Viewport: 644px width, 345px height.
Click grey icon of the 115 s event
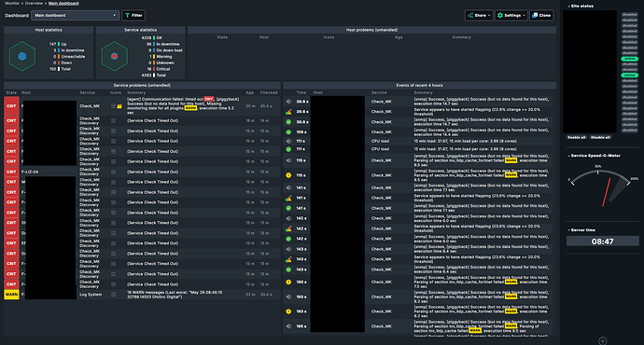pyautogui.click(x=288, y=160)
